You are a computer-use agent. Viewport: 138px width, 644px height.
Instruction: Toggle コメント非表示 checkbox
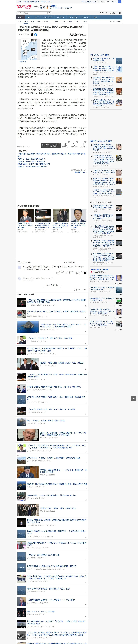pos(75,289)
